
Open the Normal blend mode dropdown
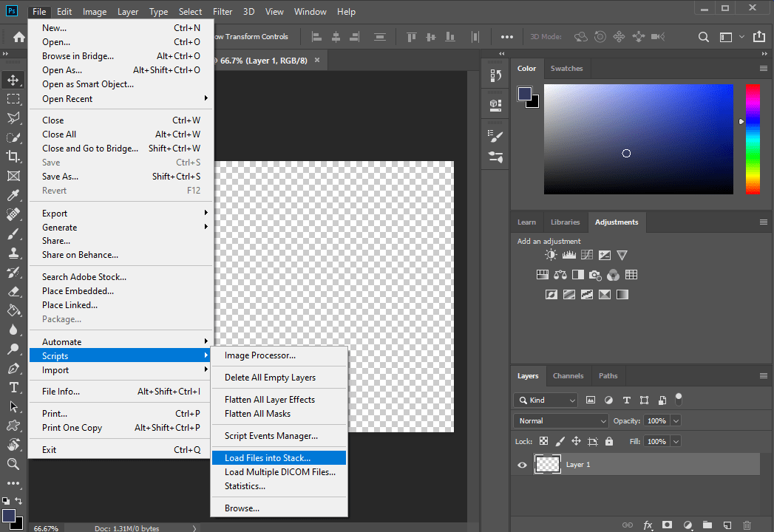[562, 420]
